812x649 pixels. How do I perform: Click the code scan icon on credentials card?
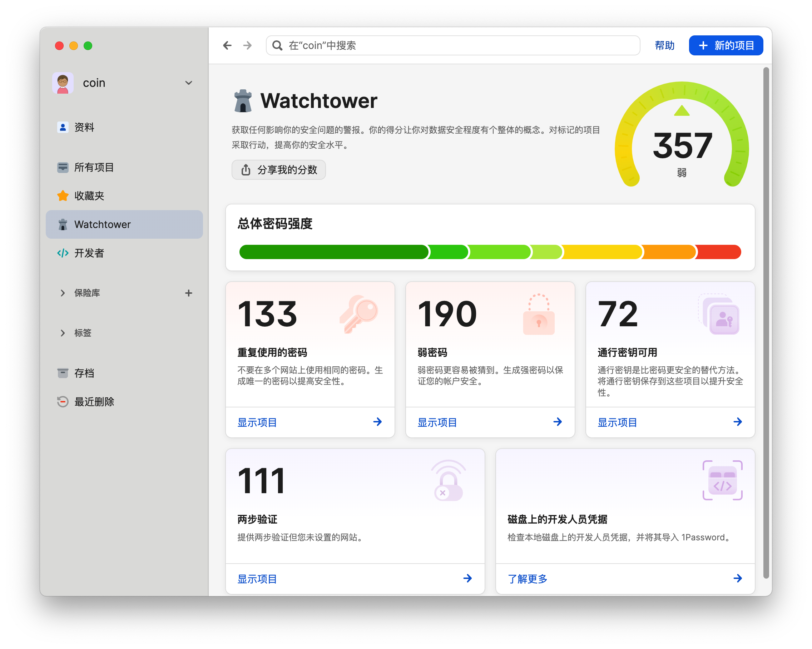[x=722, y=480]
